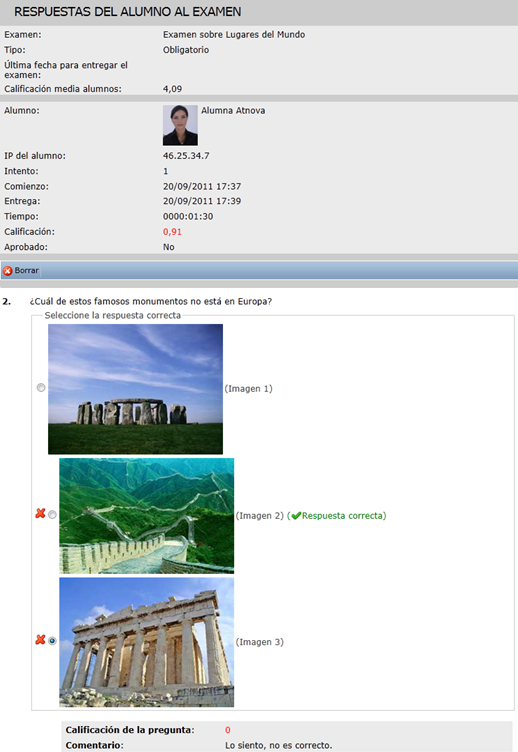Screen dimensions: 518x752
Task: Click the green Respuesta correcta text
Action: tap(342, 516)
